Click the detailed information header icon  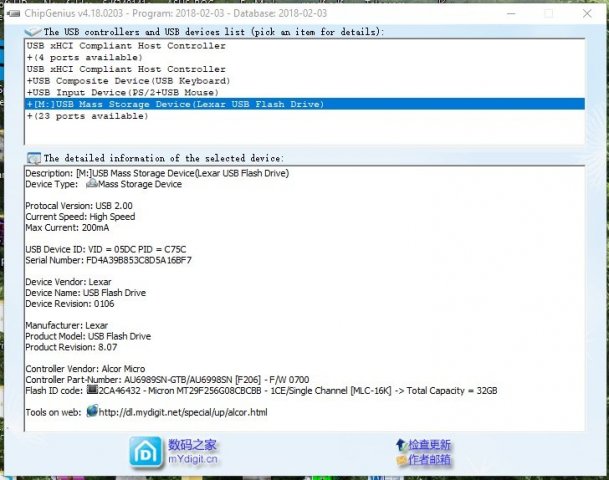33,158
